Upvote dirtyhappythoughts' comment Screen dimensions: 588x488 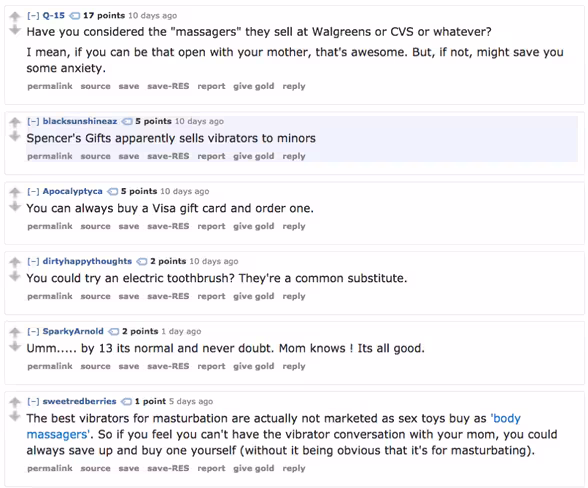tap(15, 262)
